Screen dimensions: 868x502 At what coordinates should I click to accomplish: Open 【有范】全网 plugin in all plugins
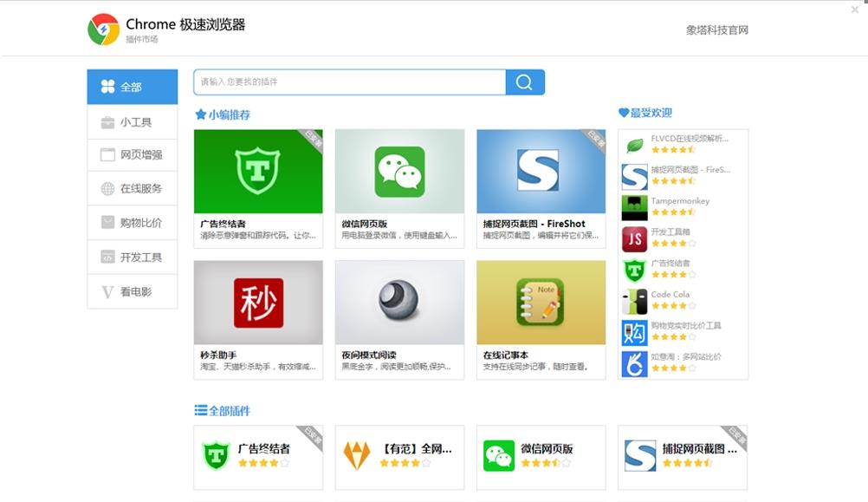click(399, 456)
